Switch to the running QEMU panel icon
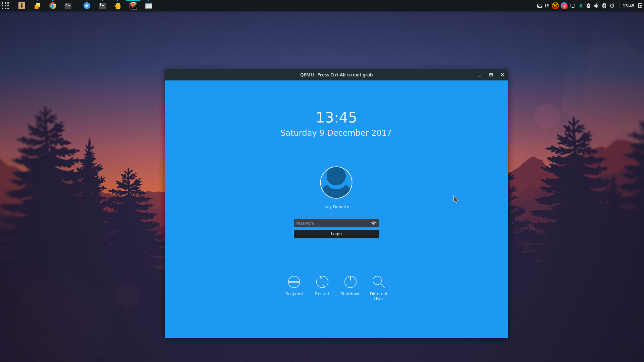The image size is (644, 362). pos(133,6)
